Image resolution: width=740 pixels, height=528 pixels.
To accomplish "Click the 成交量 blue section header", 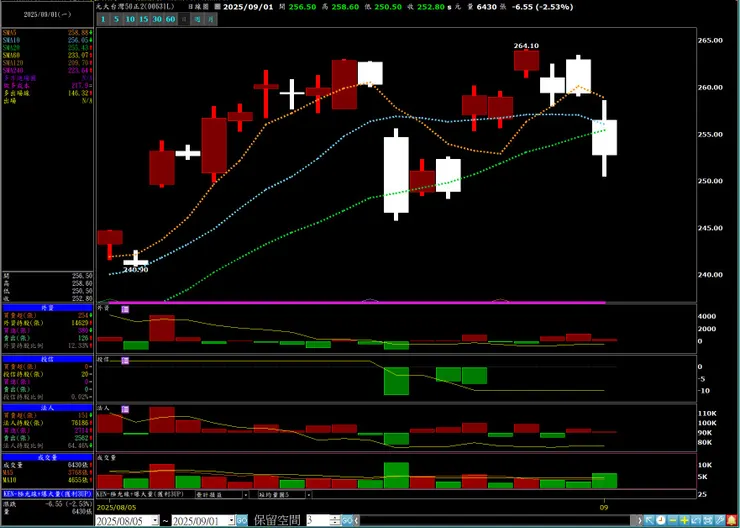I will coord(47,457).
